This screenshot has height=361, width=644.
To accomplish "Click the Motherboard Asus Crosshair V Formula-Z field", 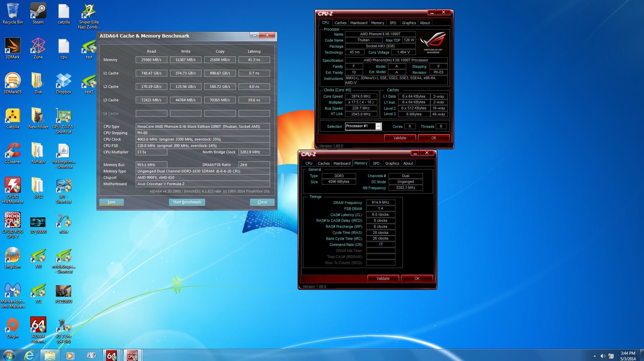I will 203,184.
